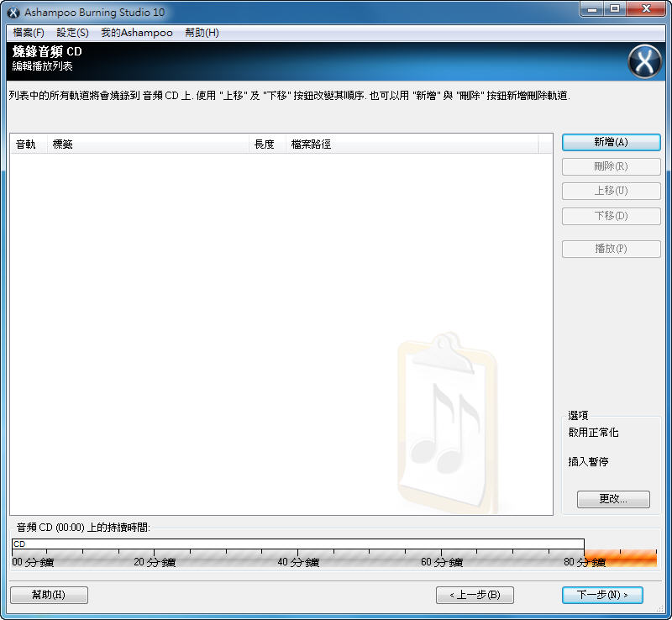The image size is (672, 620).
Task: Click the 幫助(H) button at the bottom
Action: 49,595
